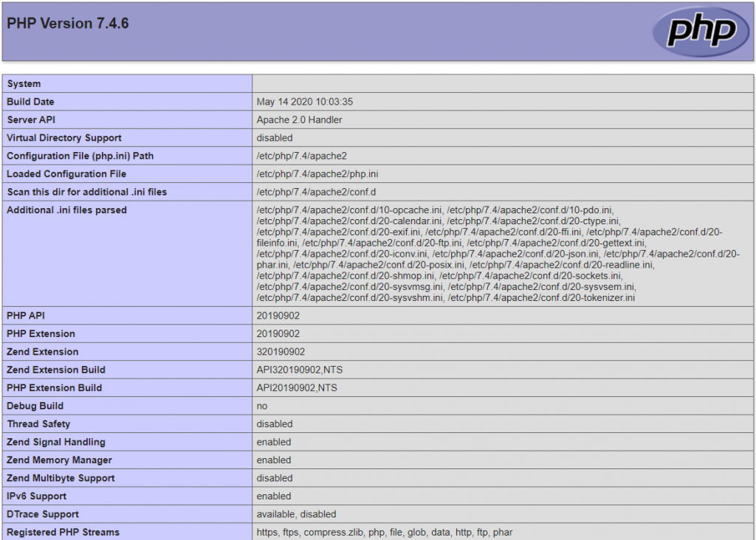Select the /etc/php/7.4/apache2 path value
This screenshot has height=540, width=756.
click(302, 156)
